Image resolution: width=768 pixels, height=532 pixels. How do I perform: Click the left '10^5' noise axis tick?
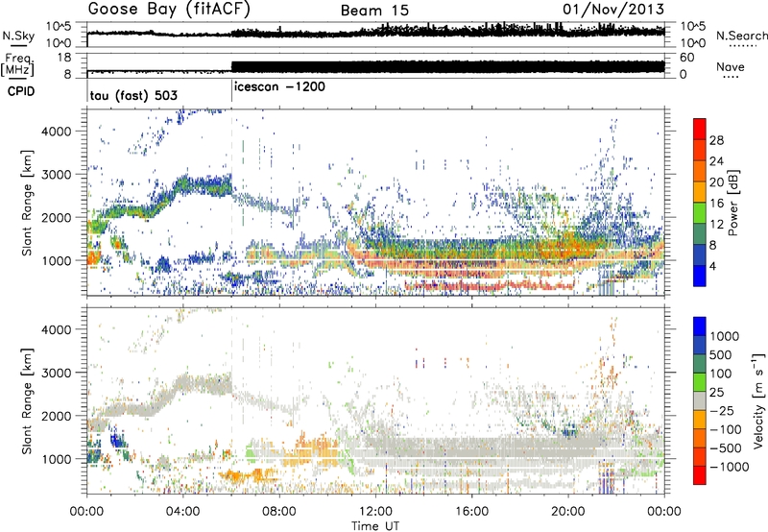pos(59,27)
